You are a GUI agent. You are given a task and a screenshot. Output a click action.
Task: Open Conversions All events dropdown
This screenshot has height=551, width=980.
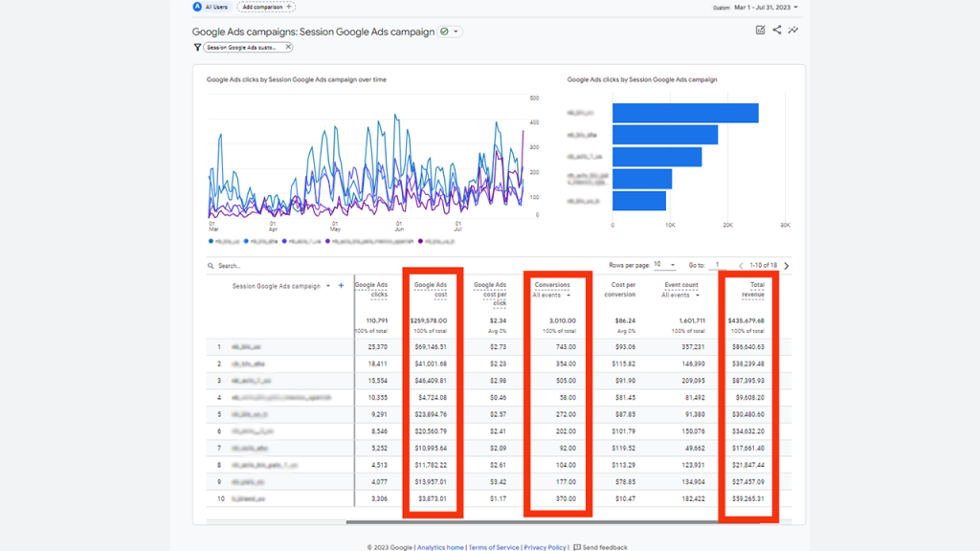click(x=552, y=295)
